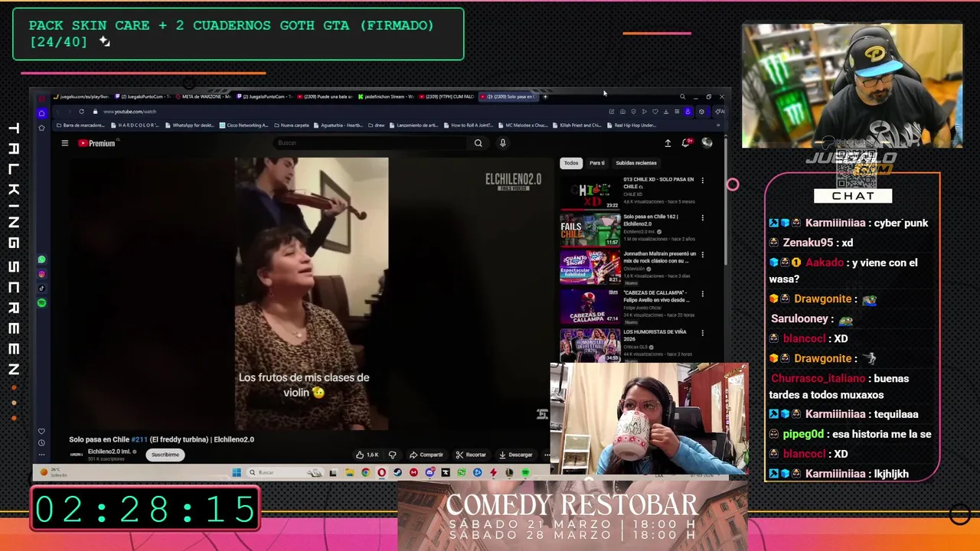The width and height of the screenshot is (980, 551).
Task: Select the Todos filter chip
Action: 571,163
